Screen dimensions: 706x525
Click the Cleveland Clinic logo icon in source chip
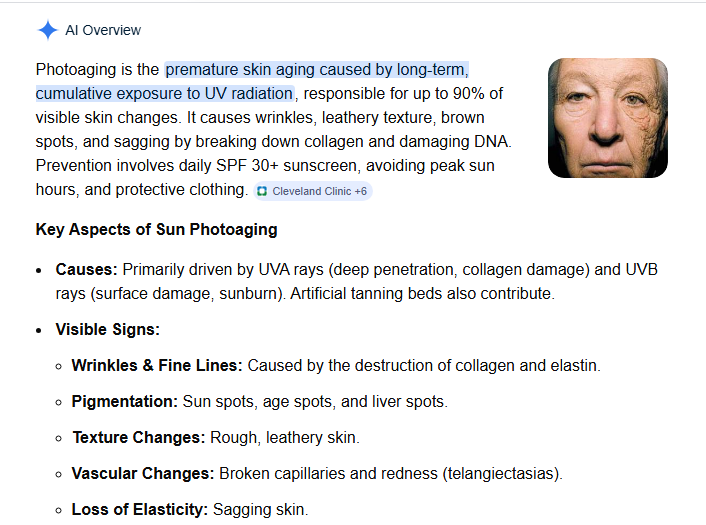(262, 191)
